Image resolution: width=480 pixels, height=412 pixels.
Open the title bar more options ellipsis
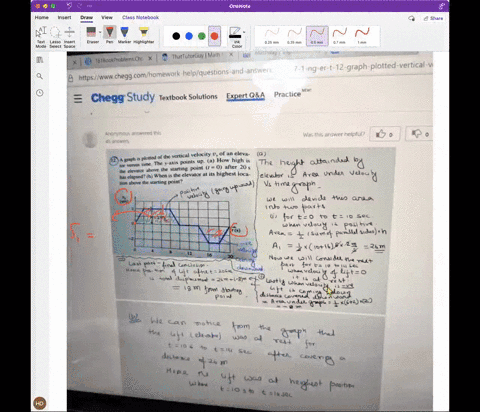click(x=90, y=6)
